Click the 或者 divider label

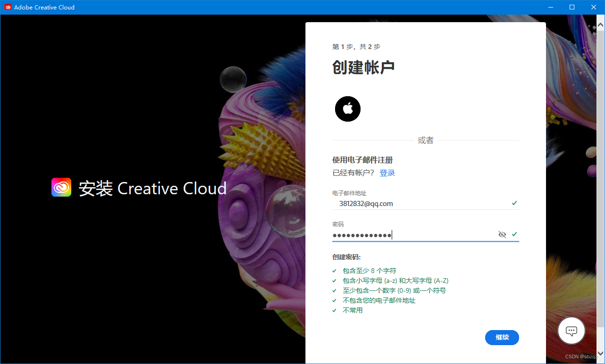(426, 141)
